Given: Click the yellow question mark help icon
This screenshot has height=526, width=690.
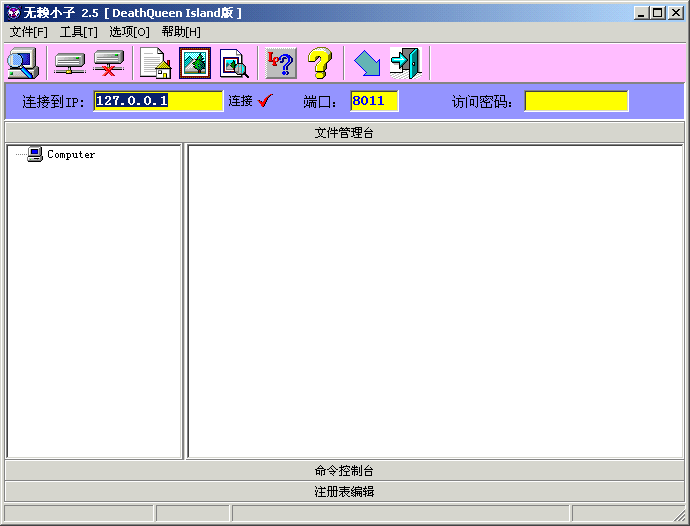Looking at the screenshot, I should [x=319, y=63].
